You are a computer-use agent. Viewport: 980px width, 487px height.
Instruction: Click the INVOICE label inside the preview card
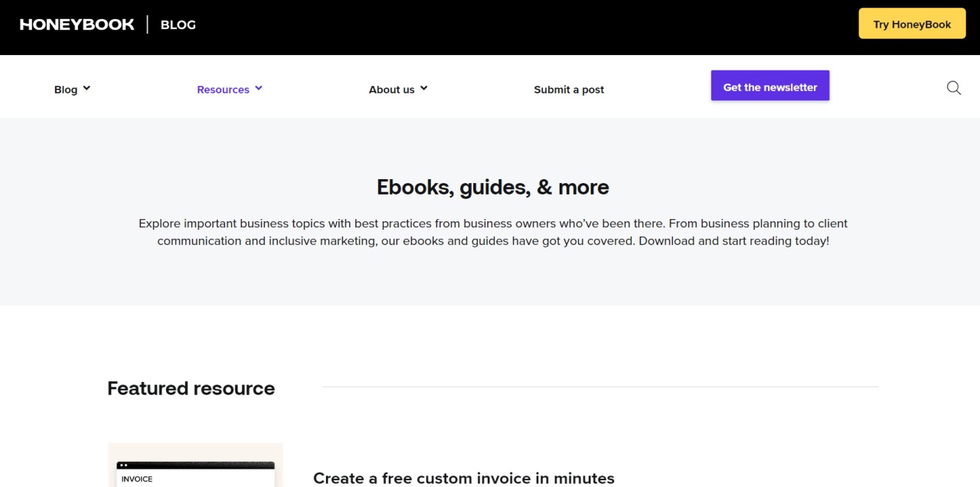(x=136, y=479)
